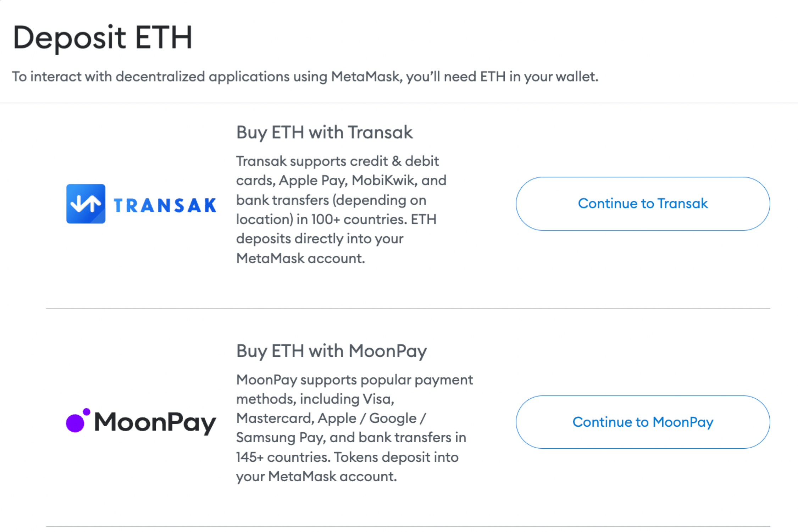Screen dimensions: 798x532
Task: Open Transak via Continue to Transak button
Action: (x=643, y=204)
